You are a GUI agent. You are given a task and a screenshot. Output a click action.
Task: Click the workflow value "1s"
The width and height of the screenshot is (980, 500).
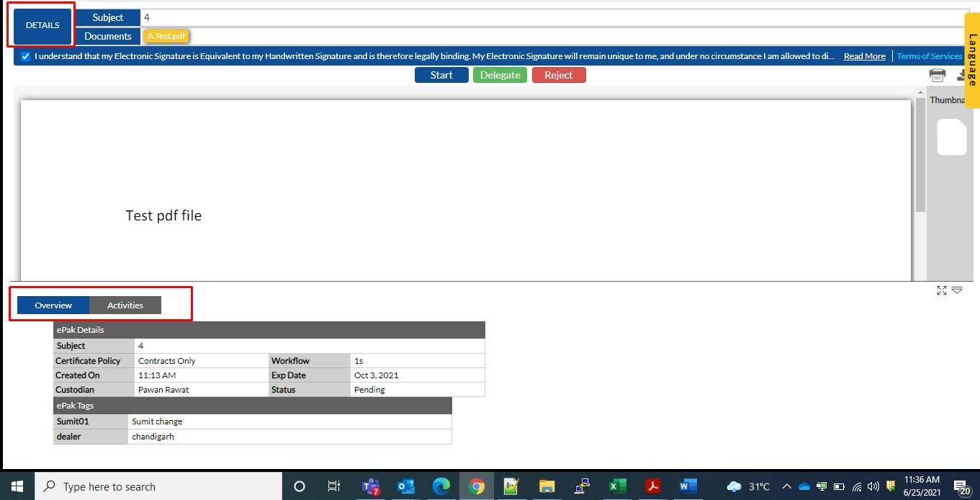coord(359,361)
